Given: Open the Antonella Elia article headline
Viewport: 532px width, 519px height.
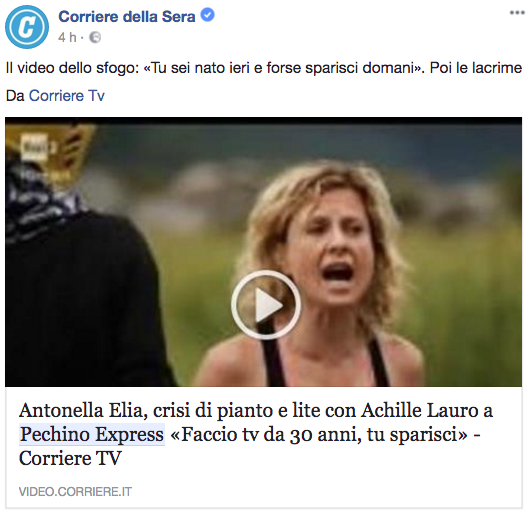Looking at the screenshot, I should coord(256,434).
